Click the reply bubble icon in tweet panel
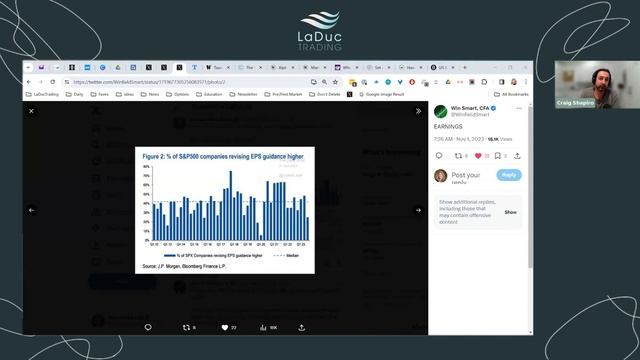 point(439,156)
